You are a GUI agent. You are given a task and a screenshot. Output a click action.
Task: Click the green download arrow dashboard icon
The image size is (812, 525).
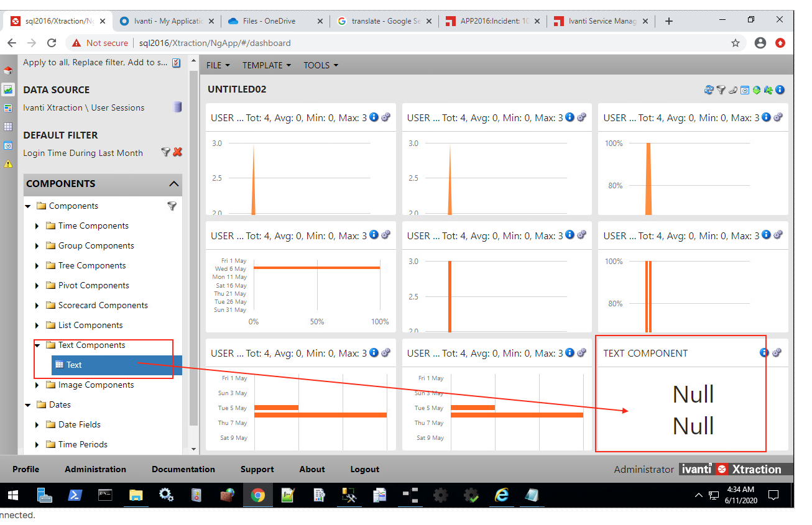pyautogui.click(x=756, y=90)
